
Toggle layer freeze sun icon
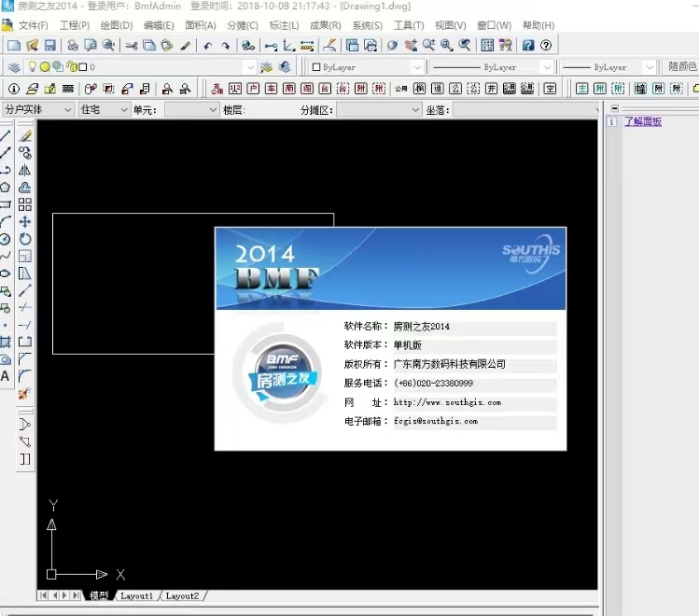(x=45, y=67)
